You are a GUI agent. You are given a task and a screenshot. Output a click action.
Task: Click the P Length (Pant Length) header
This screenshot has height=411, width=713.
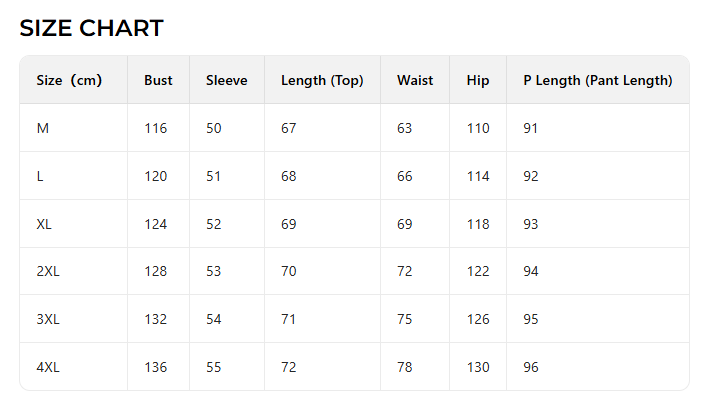click(597, 80)
